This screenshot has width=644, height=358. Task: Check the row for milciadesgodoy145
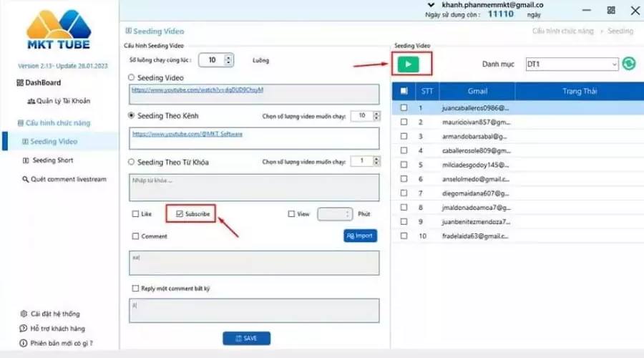(404, 165)
